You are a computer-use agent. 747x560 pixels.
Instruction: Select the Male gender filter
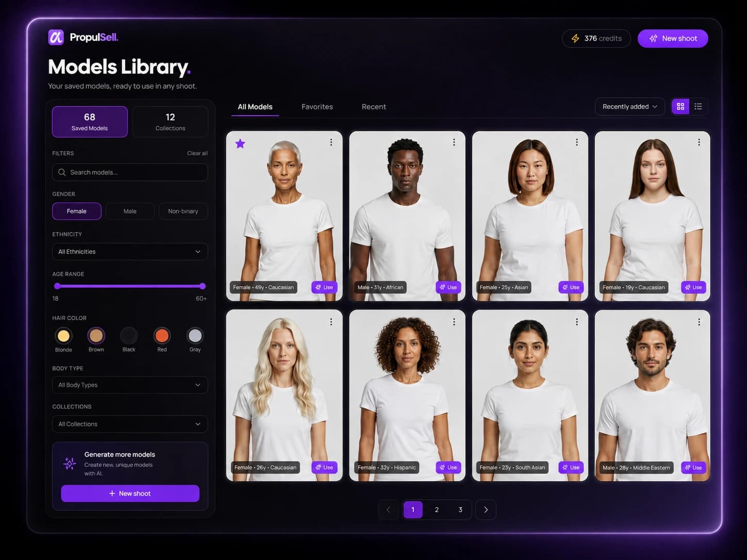point(130,211)
